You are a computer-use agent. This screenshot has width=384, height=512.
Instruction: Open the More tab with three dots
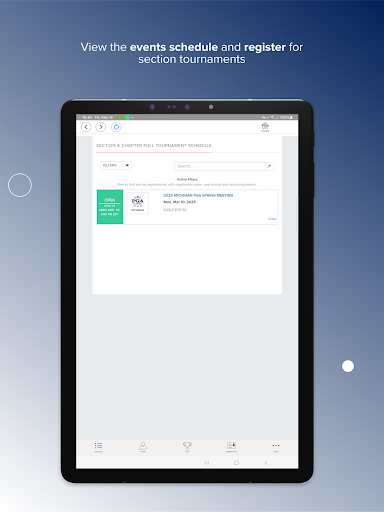click(276, 447)
